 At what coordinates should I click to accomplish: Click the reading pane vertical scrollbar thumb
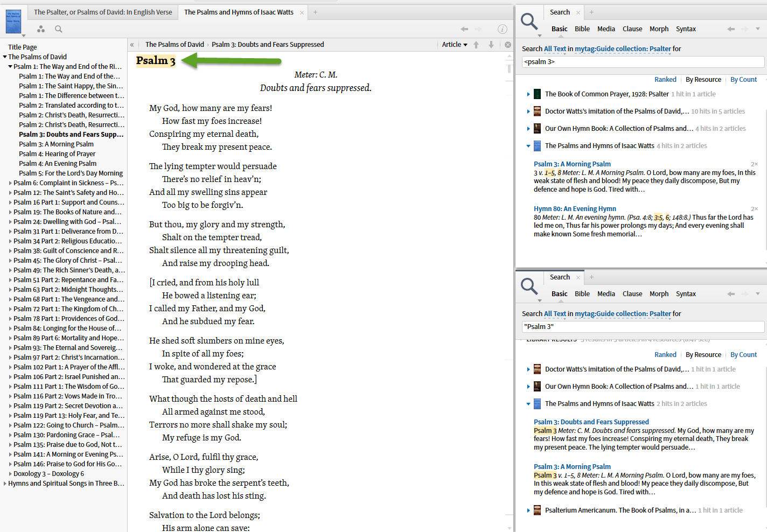tap(509, 69)
